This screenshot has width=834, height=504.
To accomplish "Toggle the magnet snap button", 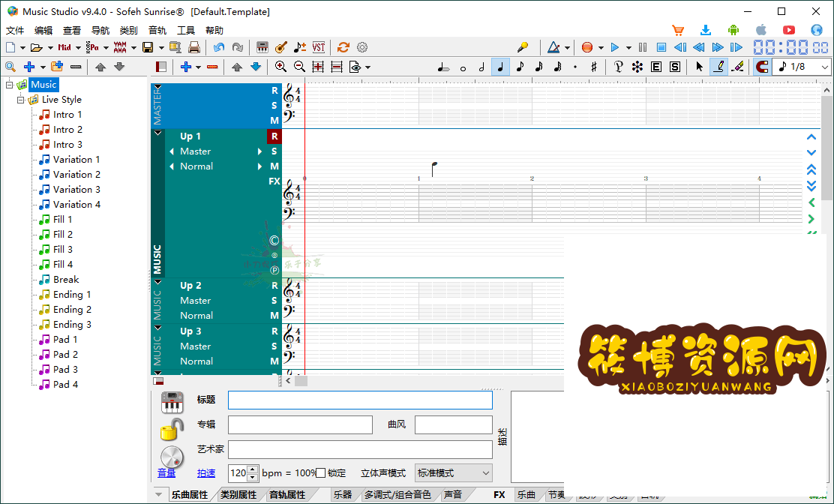I will coord(762,67).
